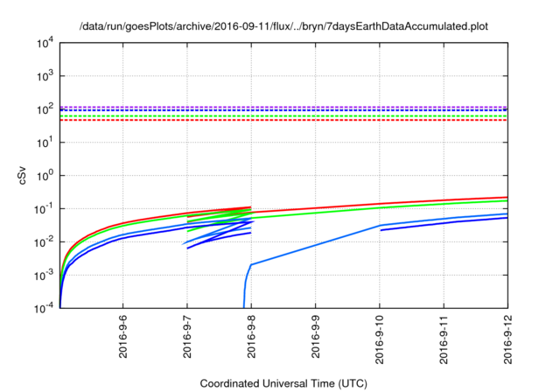Image resolution: width=560 pixels, height=392 pixels.
Task: Click the green dashed threshold line
Action: [x=283, y=116]
